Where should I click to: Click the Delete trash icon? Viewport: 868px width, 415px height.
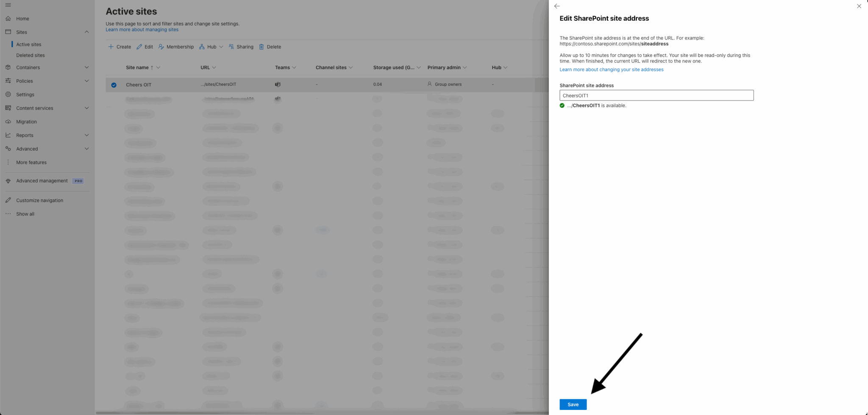pyautogui.click(x=262, y=47)
